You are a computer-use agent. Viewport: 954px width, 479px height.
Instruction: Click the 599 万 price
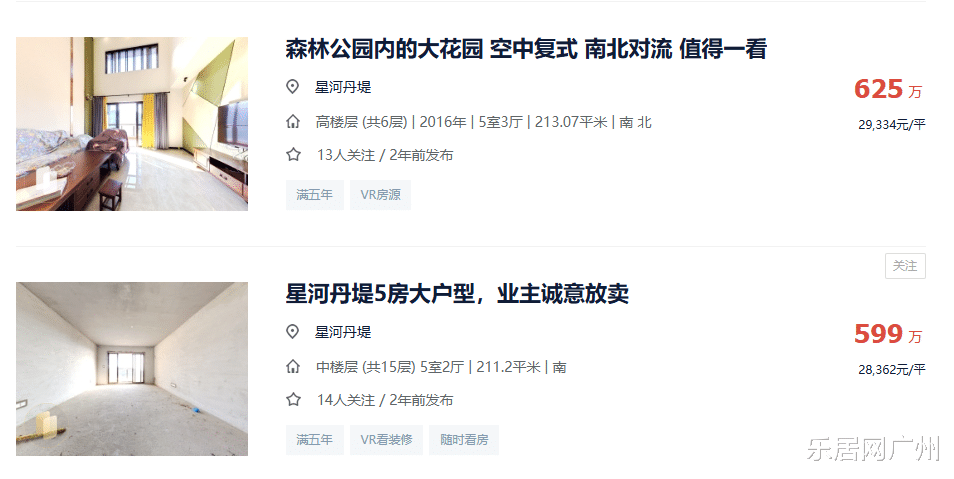click(x=888, y=334)
